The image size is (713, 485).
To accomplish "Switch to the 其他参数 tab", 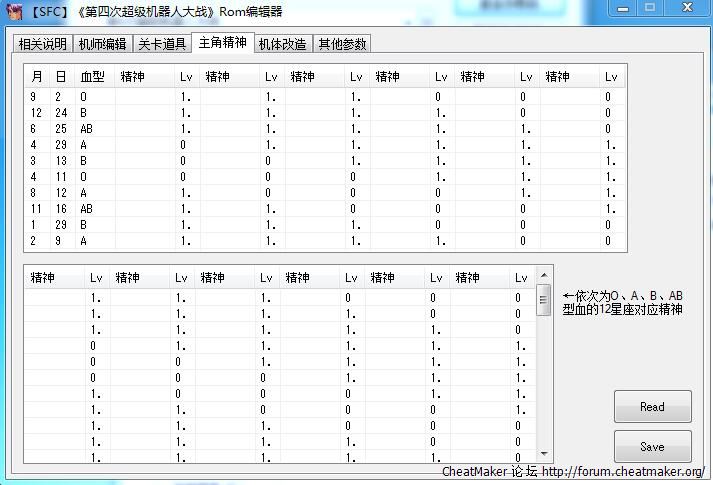I will [x=342, y=44].
